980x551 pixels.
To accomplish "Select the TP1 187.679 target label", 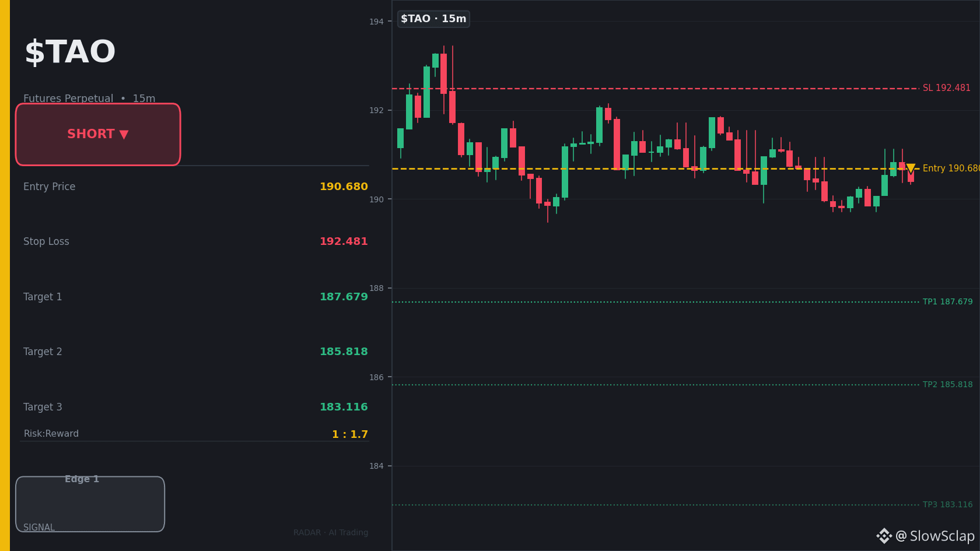I will [948, 302].
